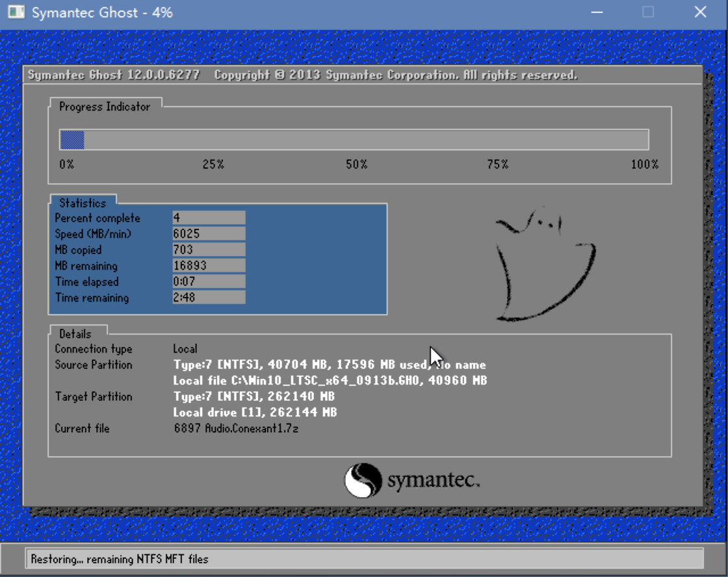Image resolution: width=728 pixels, height=577 pixels.
Task: Click the 'Restoring... remaining NTFS MFT files' status bar
Action: [x=365, y=559]
